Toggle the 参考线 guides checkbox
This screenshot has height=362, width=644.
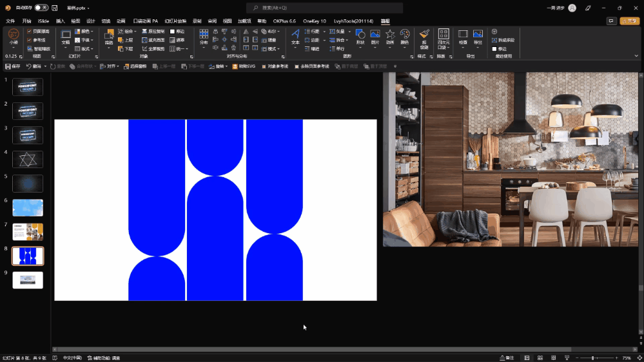pyautogui.click(x=29, y=40)
